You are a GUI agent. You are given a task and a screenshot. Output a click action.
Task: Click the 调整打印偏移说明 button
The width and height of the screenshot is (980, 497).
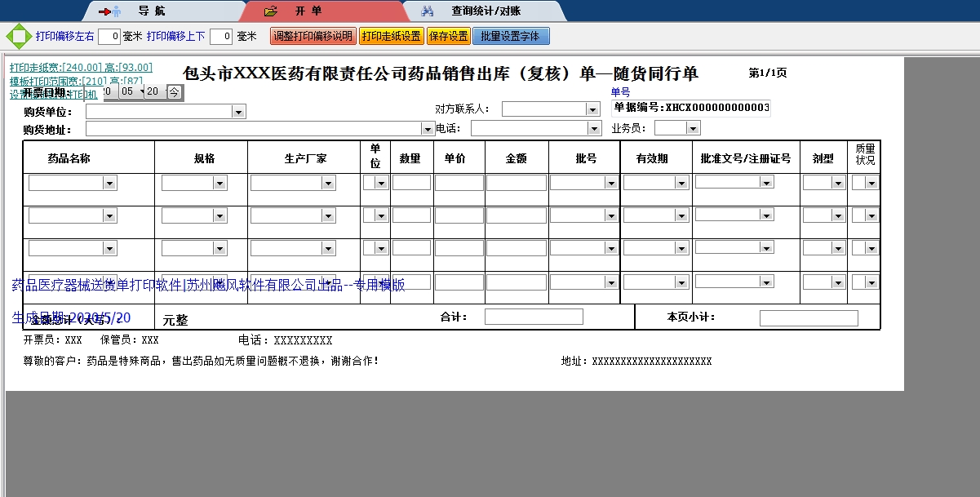pos(313,37)
